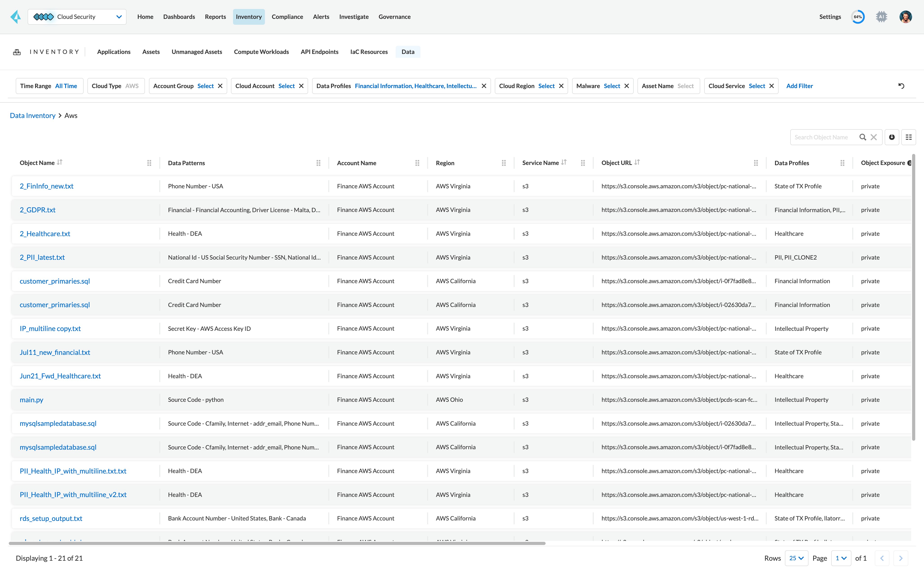Sort table by Object Name icon
This screenshot has height=578, width=924.
(x=60, y=162)
